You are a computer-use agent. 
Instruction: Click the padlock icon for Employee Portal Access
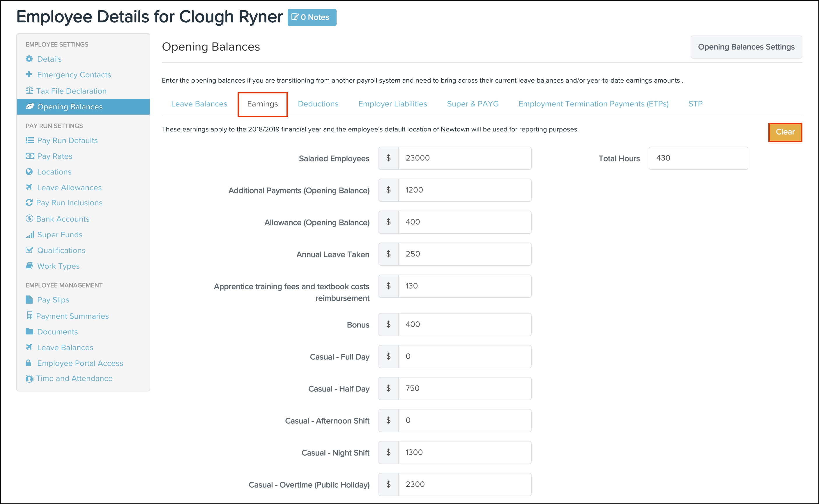tap(29, 363)
